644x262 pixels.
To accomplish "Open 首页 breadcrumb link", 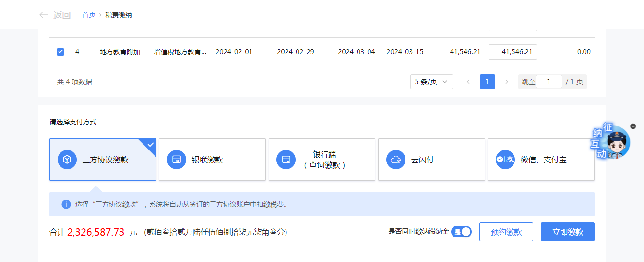I will point(89,15).
